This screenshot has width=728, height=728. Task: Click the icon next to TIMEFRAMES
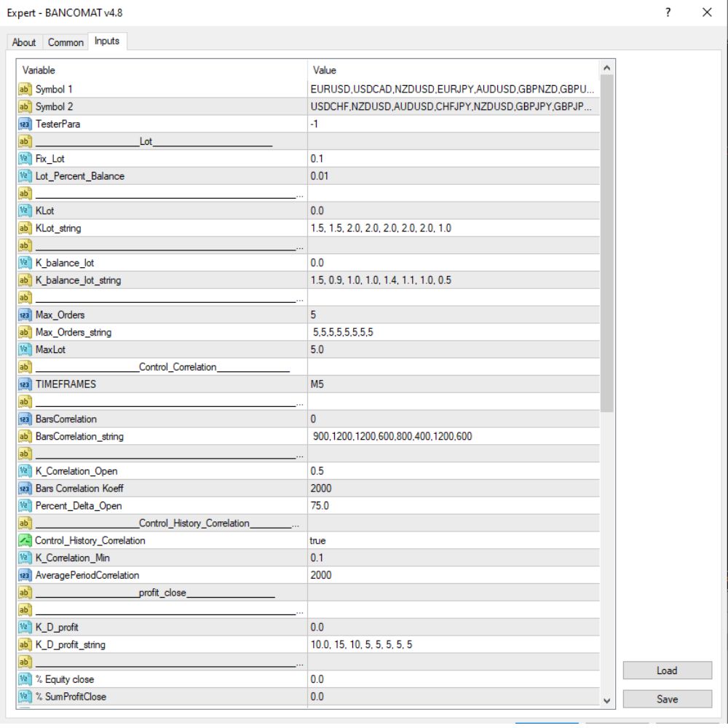(x=25, y=384)
